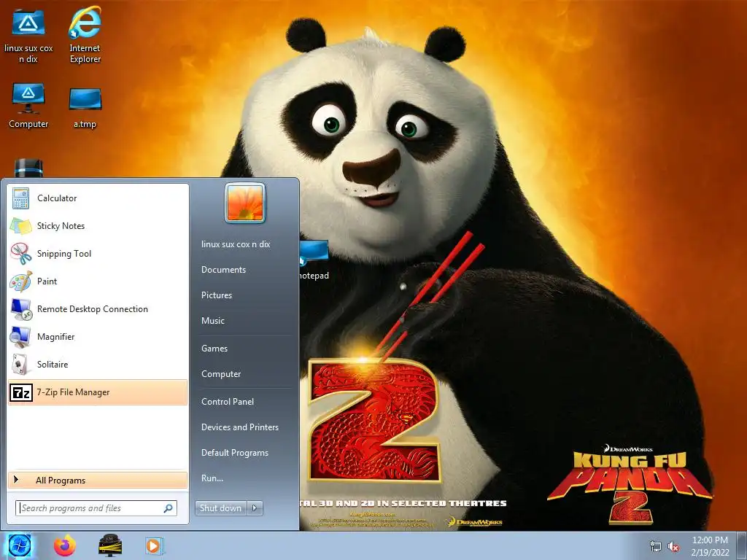Image resolution: width=747 pixels, height=560 pixels.
Task: Start Paint via its palette icon
Action: (21, 281)
